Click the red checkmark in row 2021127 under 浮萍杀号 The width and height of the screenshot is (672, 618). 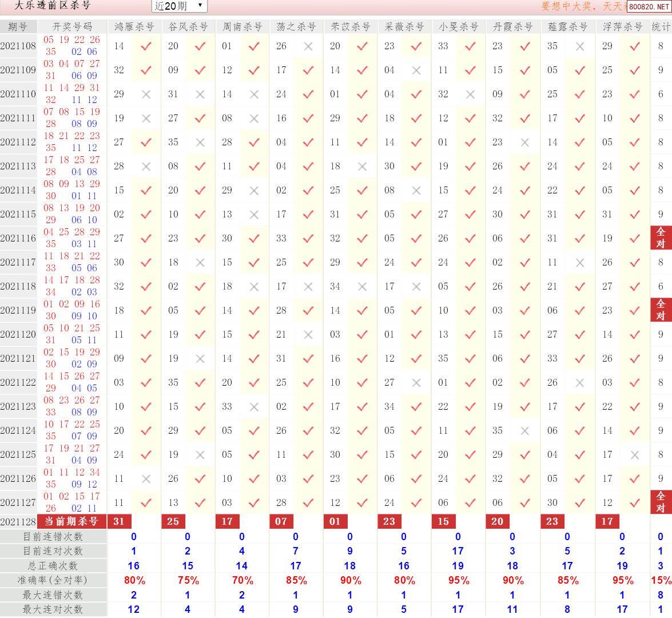635,502
